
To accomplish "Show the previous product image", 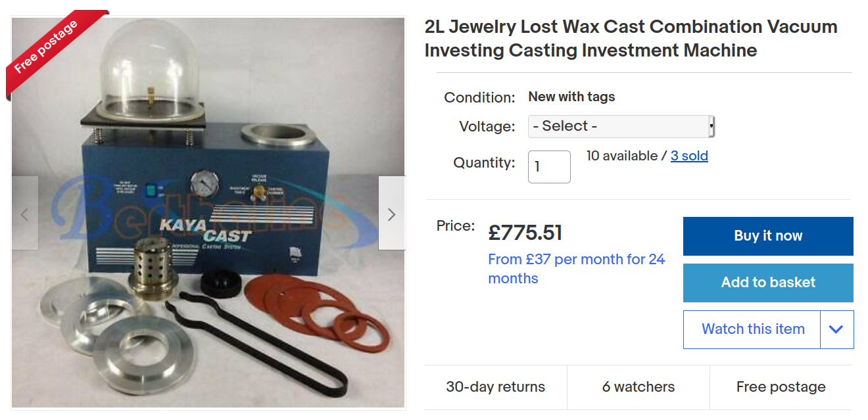I will pos(25,213).
